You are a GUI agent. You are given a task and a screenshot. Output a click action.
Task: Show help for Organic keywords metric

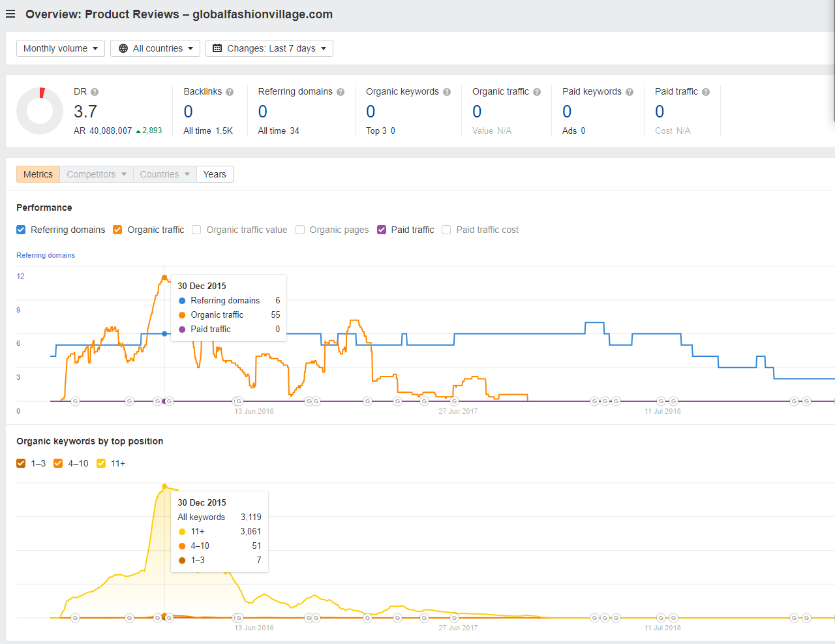[447, 92]
